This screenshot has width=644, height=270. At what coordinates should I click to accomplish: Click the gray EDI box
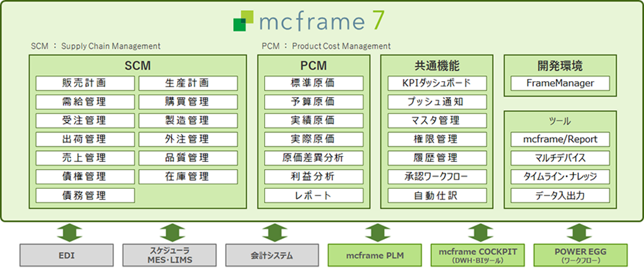(69, 255)
